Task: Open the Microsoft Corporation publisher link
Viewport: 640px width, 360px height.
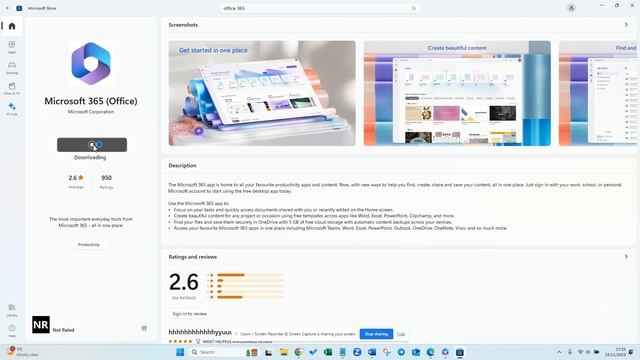Action: point(91,111)
